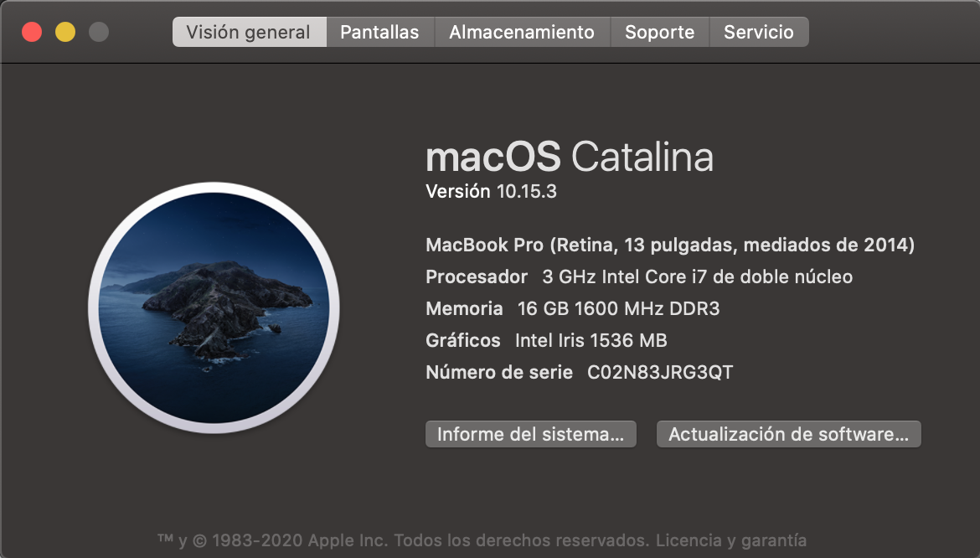The width and height of the screenshot is (980, 558).
Task: Select the Visión general tab
Action: coord(249,32)
